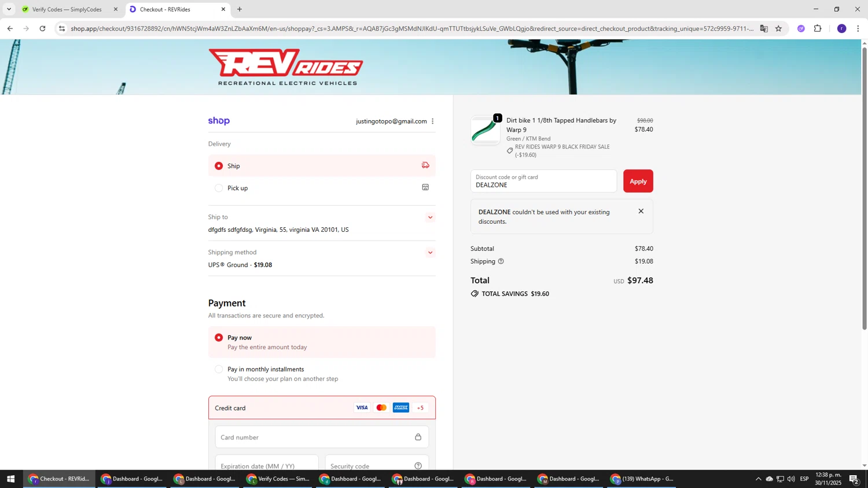Translate this page icon
This screenshot has width=868, height=488.
(764, 28)
